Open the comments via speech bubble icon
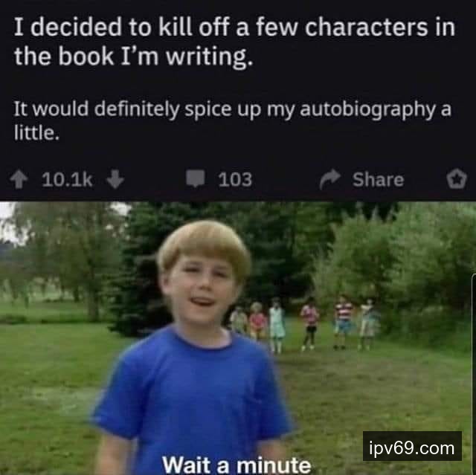The image size is (476, 475). point(195,178)
